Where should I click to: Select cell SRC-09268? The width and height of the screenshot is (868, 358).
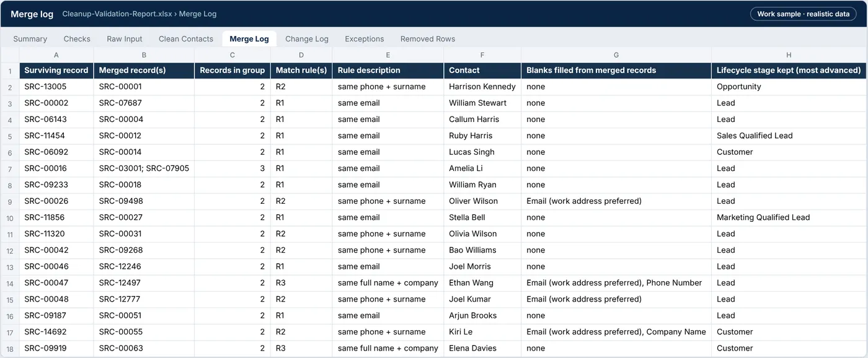(x=144, y=250)
